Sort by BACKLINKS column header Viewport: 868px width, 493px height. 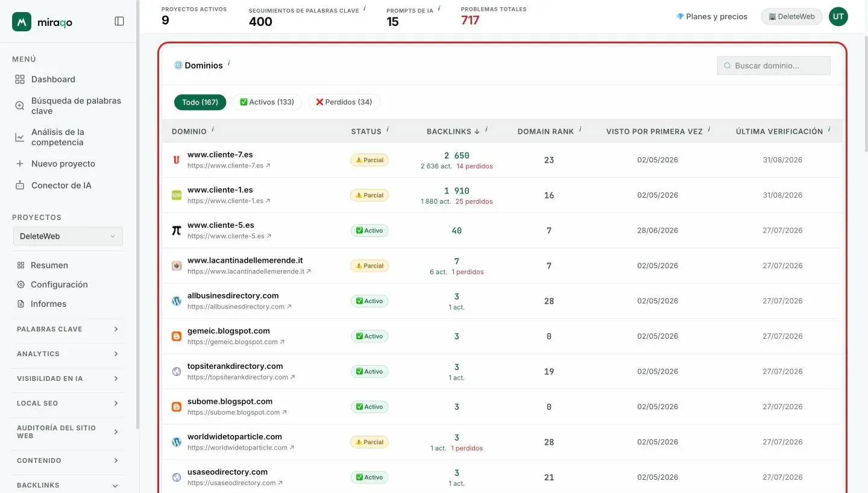click(453, 131)
